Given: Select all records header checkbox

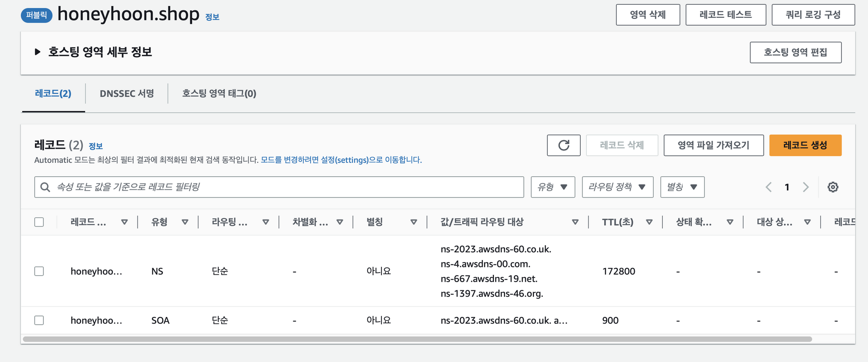Looking at the screenshot, I should tap(39, 222).
